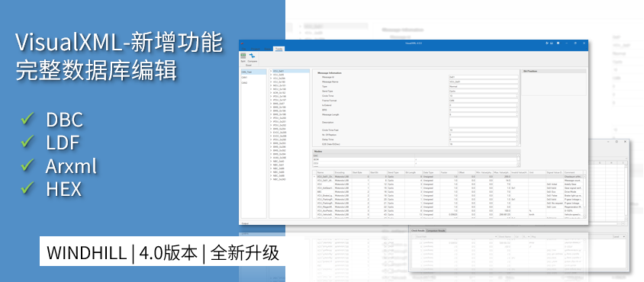The image size is (644, 282).
Task: Click the white square icon in the title bar
Action: point(559,43)
